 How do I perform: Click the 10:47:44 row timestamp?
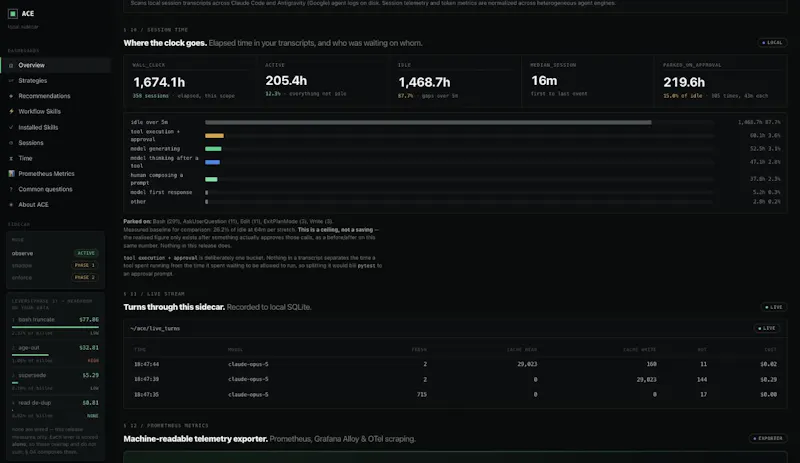(x=146, y=364)
